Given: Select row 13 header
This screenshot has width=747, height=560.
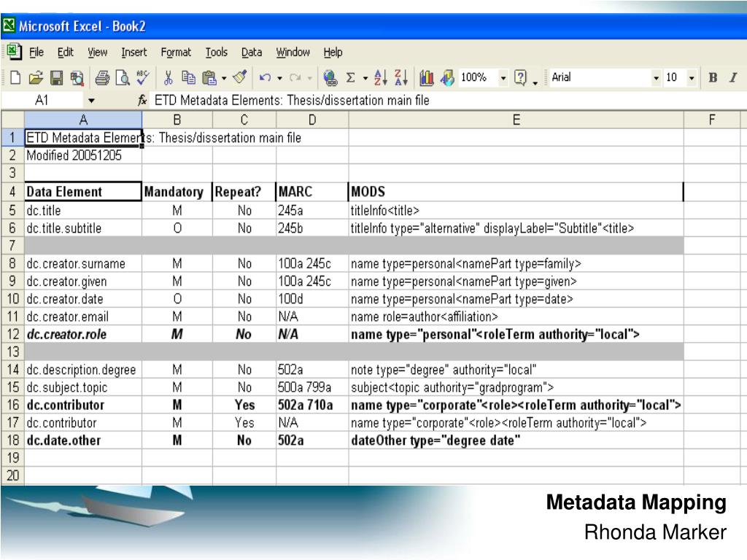Looking at the screenshot, I should pyautogui.click(x=12, y=352).
